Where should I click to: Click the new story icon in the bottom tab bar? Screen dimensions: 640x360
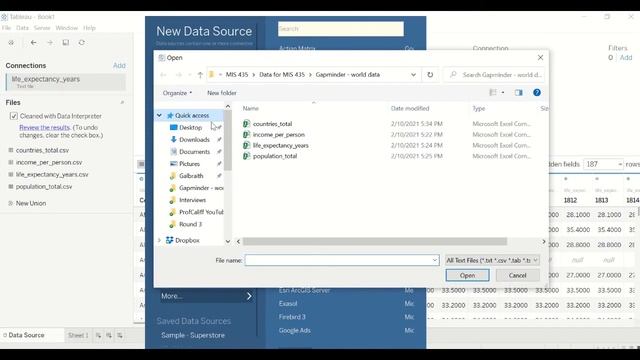tap(120, 335)
